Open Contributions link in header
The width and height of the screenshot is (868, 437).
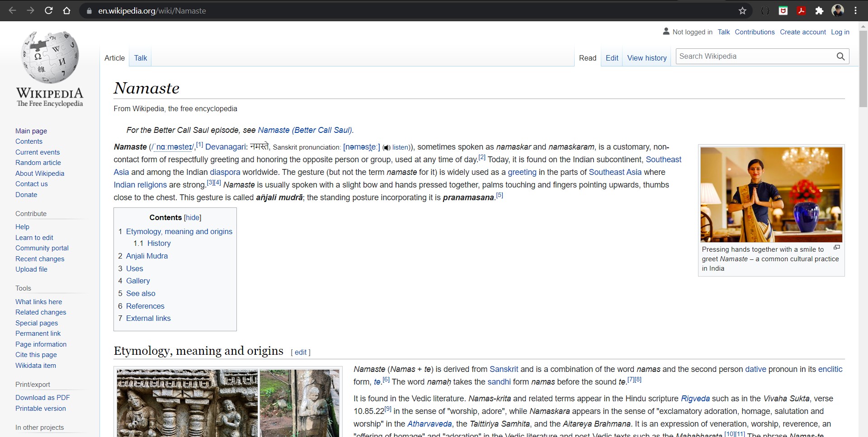click(755, 32)
